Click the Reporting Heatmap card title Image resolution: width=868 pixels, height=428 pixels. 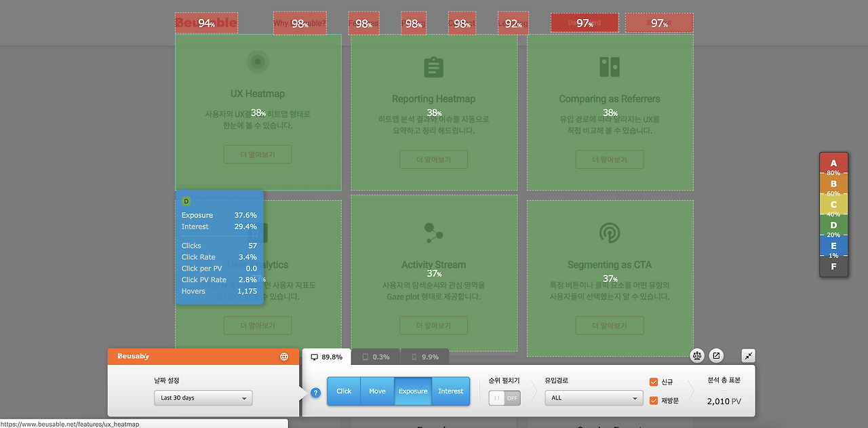[433, 99]
